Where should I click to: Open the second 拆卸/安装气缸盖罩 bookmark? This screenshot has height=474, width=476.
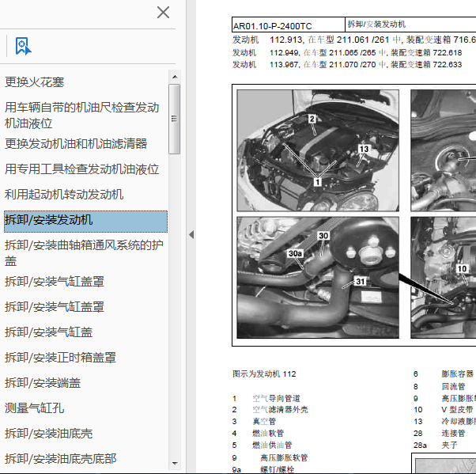click(x=55, y=307)
